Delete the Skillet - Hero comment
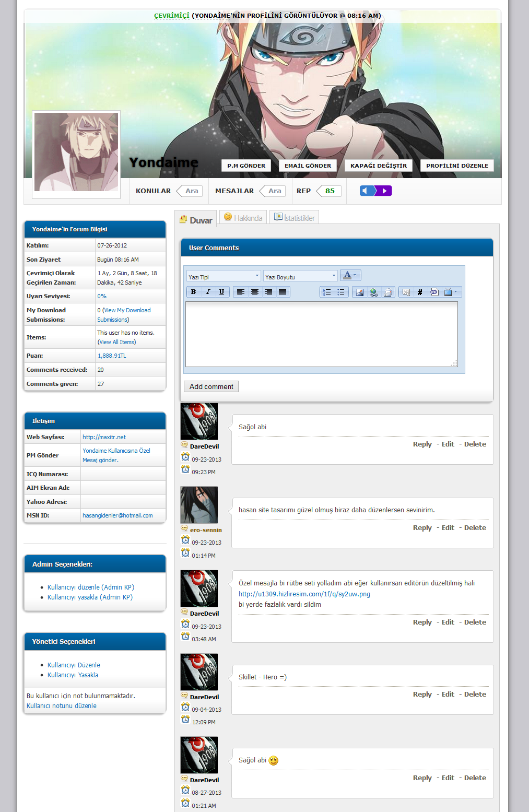The height and width of the screenshot is (812, 529). click(x=475, y=695)
